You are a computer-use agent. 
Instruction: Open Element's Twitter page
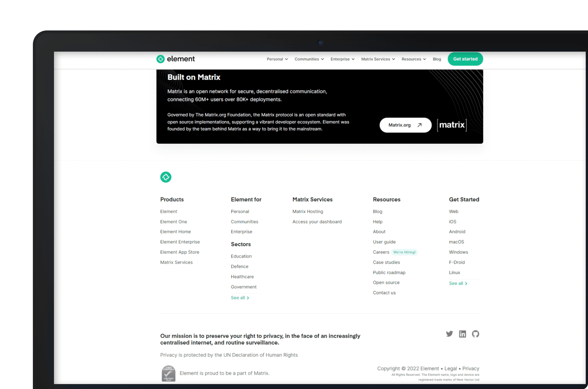coord(449,334)
